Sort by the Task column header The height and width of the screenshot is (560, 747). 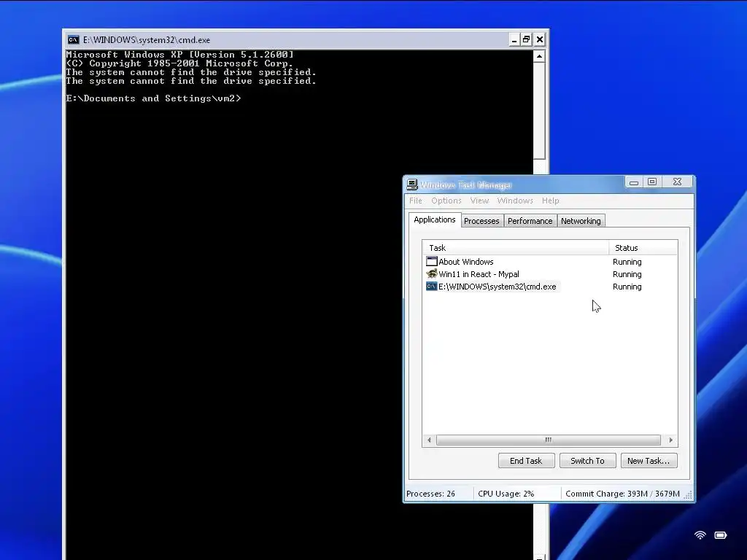coord(516,248)
